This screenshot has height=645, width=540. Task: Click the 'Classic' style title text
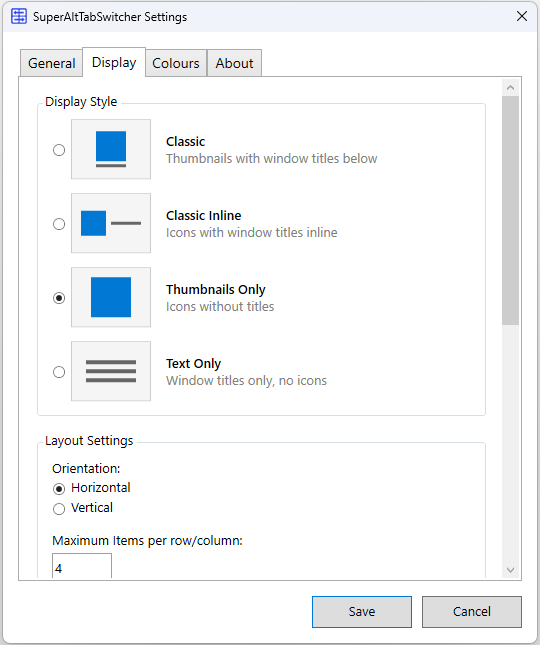[x=185, y=142]
